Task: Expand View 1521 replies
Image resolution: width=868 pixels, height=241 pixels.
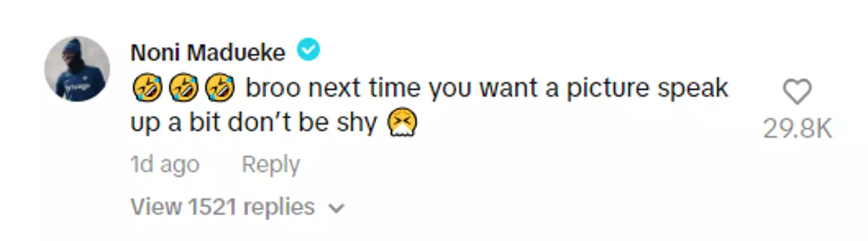Action: 222,207
